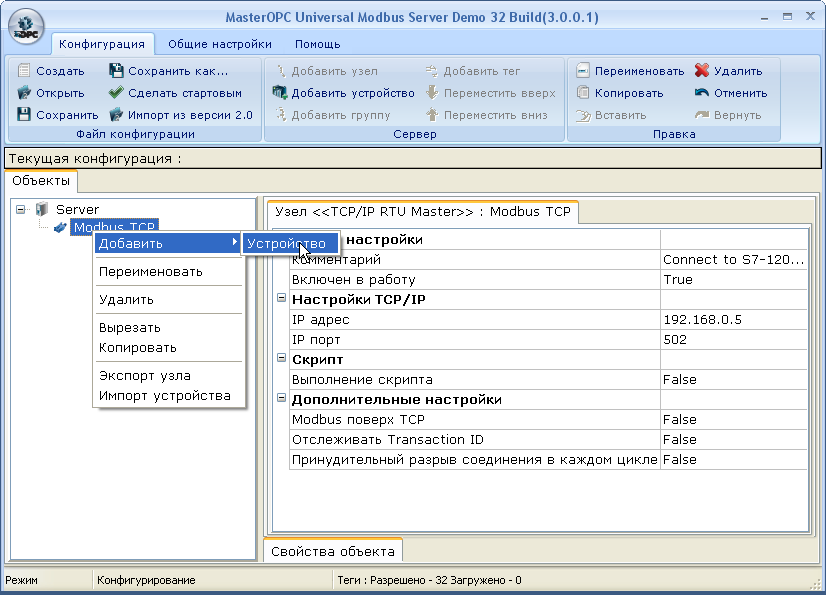Choose Устройство from the Добавить submenu
Viewport: 826px width, 595px height.
tap(289, 243)
